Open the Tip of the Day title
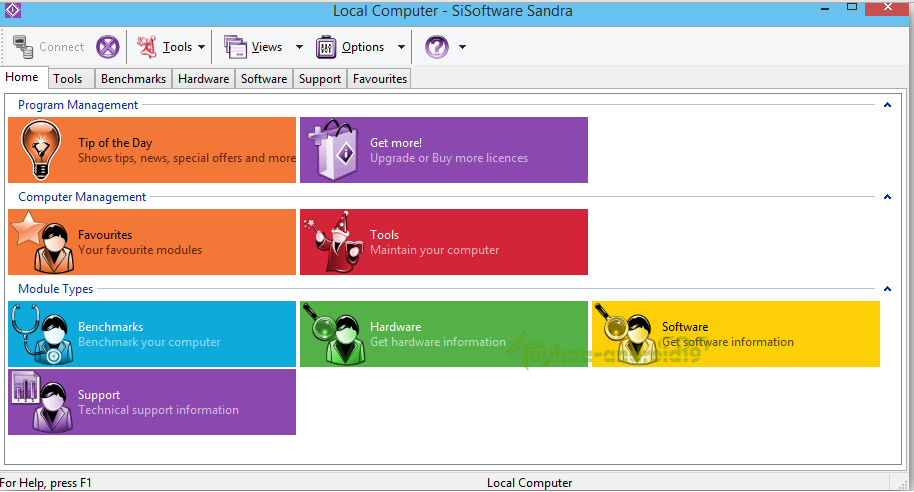 [115, 143]
